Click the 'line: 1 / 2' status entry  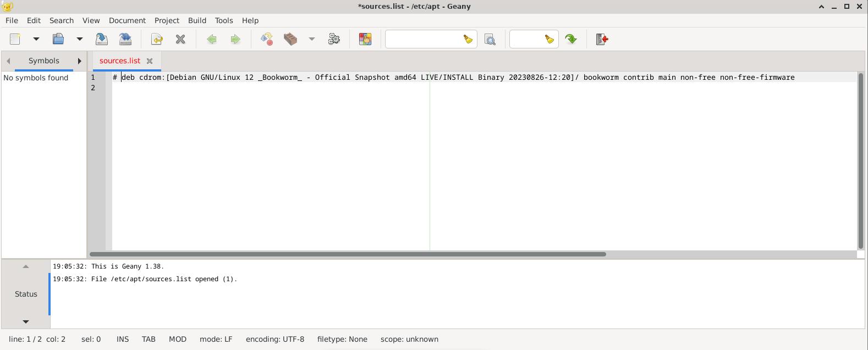(x=25, y=339)
